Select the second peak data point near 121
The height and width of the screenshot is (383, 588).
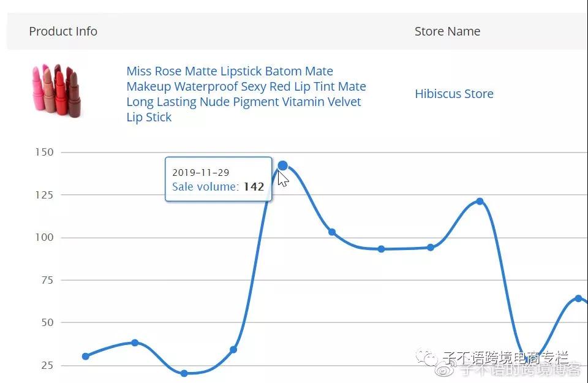pyautogui.click(x=480, y=201)
